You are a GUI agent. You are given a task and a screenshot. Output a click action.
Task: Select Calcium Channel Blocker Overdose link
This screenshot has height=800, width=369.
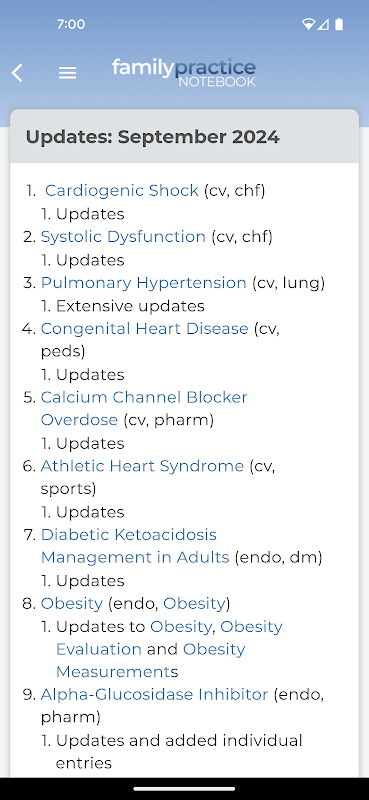(144, 409)
